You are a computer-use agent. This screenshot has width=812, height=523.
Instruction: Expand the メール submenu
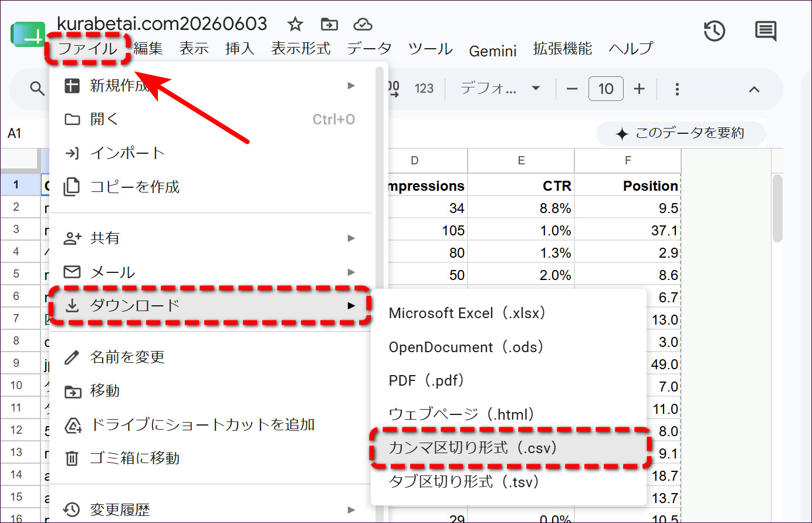(211, 272)
